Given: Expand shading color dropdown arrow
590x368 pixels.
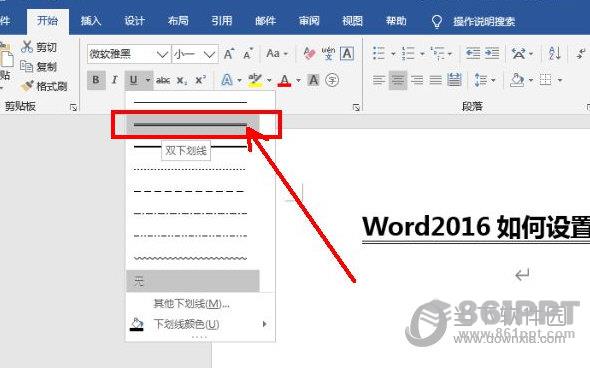Looking at the screenshot, I should (x=531, y=80).
